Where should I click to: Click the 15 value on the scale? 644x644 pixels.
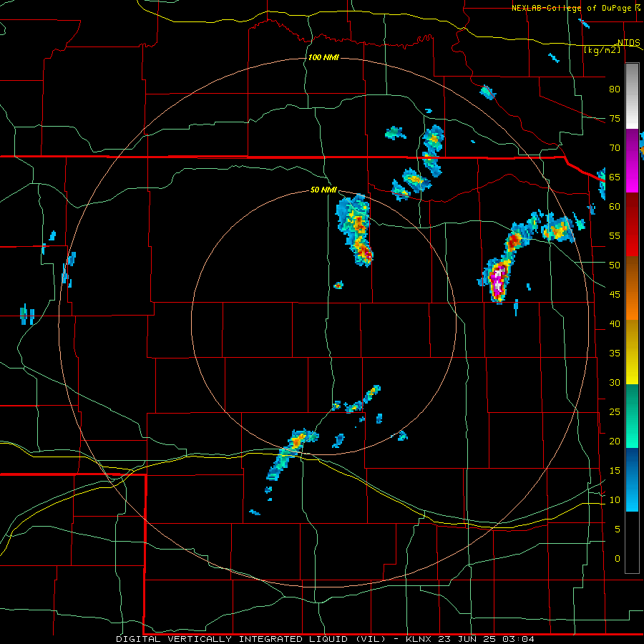[615, 471]
